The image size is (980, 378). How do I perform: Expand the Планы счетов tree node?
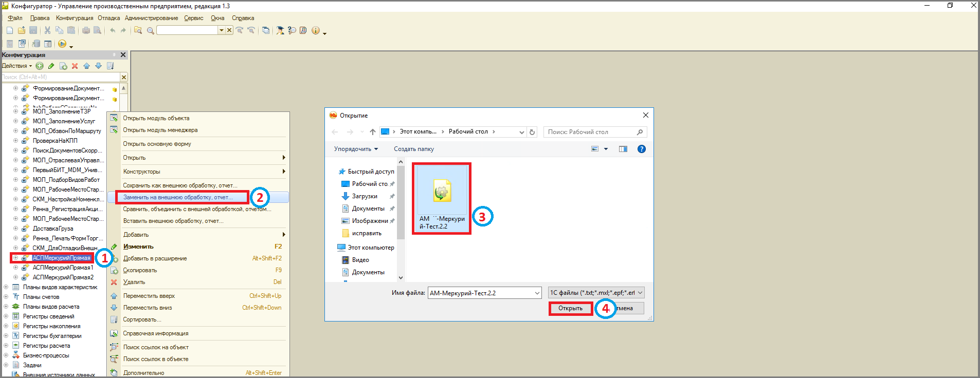(6, 297)
